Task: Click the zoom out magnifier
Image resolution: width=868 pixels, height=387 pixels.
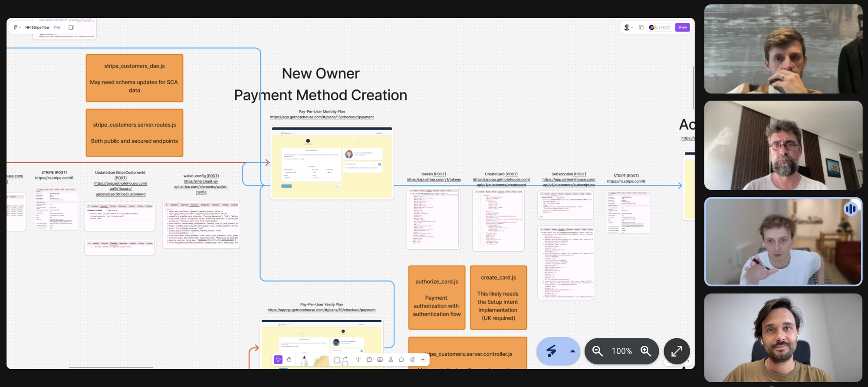Action: pyautogui.click(x=598, y=351)
